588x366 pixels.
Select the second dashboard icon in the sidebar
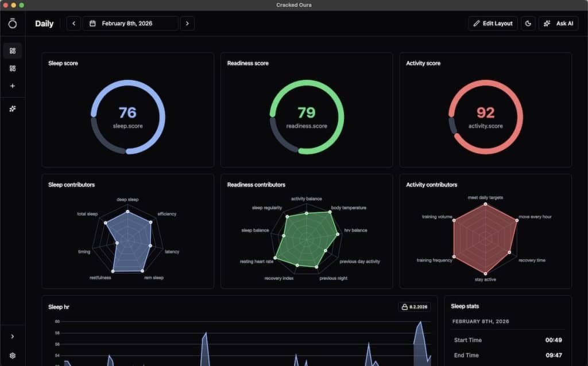(x=12, y=68)
